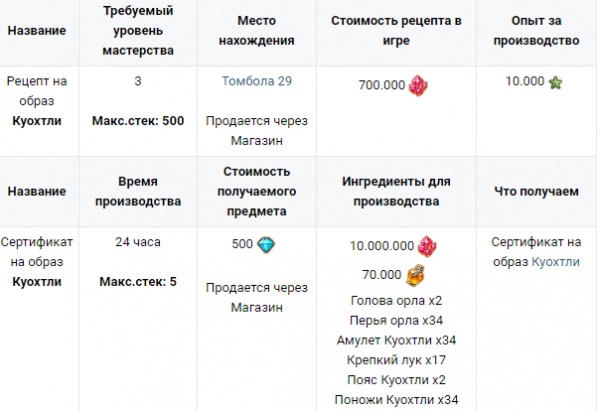This screenshot has width=600, height=411.
Task: Click the Требуемый уровень мастерства column header
Action: (144, 31)
